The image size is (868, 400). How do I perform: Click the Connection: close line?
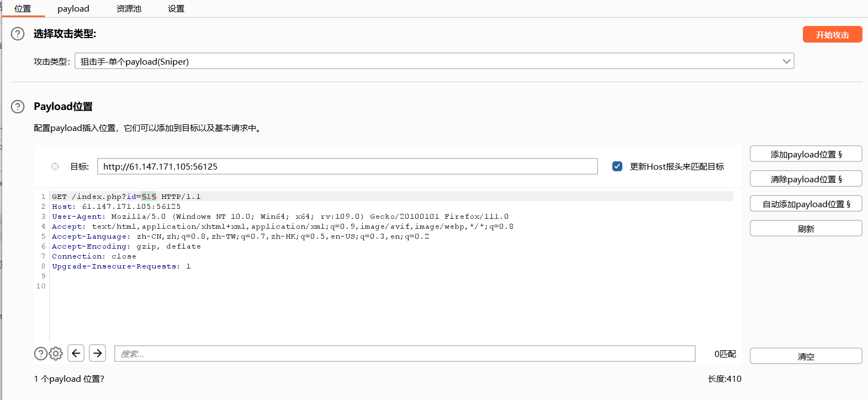(x=94, y=256)
